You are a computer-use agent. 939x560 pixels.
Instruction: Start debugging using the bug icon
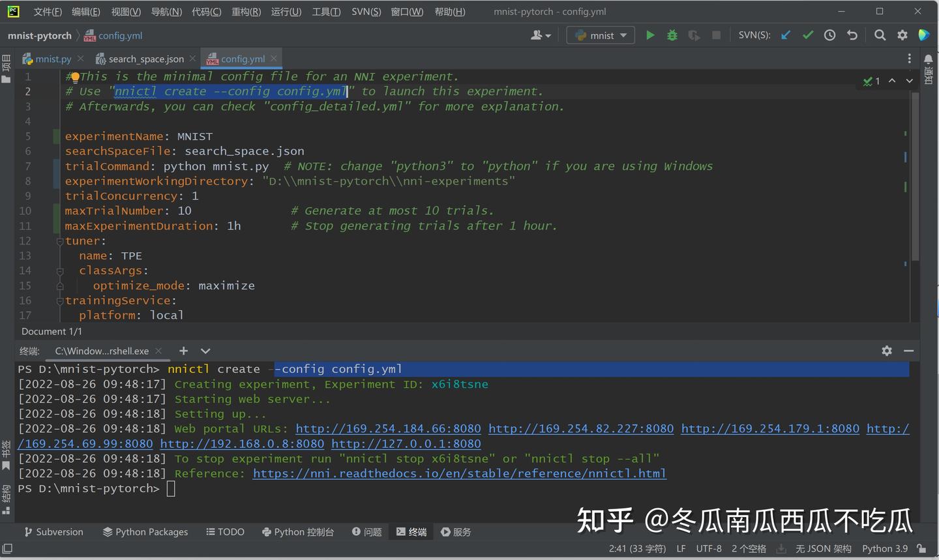pos(672,35)
